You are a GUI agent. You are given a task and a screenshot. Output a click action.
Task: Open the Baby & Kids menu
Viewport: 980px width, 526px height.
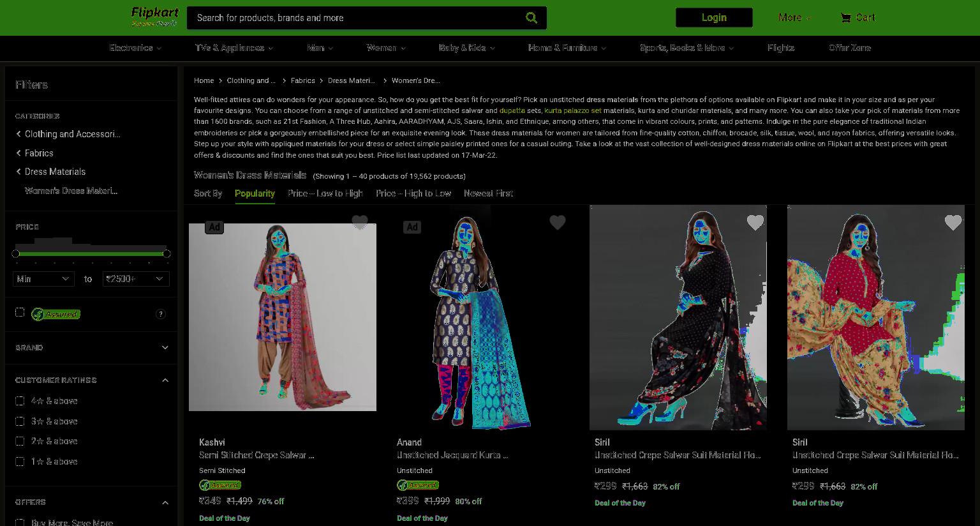pyautogui.click(x=467, y=48)
